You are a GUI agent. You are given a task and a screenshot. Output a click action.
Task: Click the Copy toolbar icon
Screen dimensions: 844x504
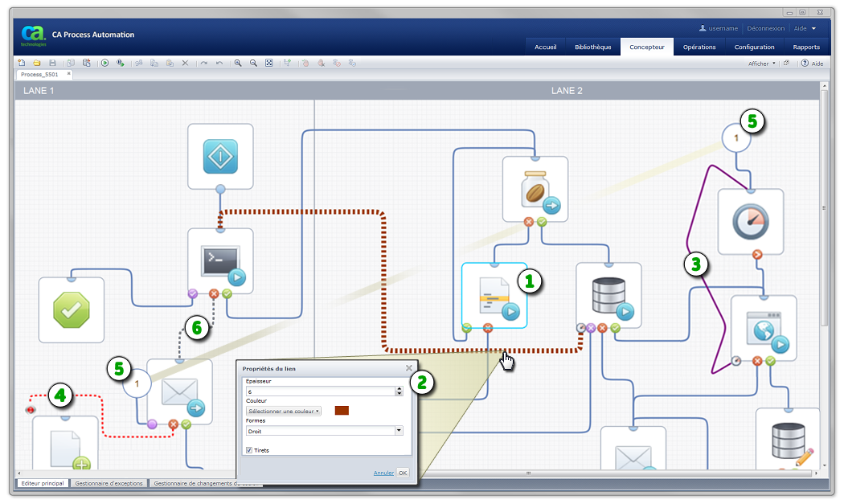click(154, 63)
